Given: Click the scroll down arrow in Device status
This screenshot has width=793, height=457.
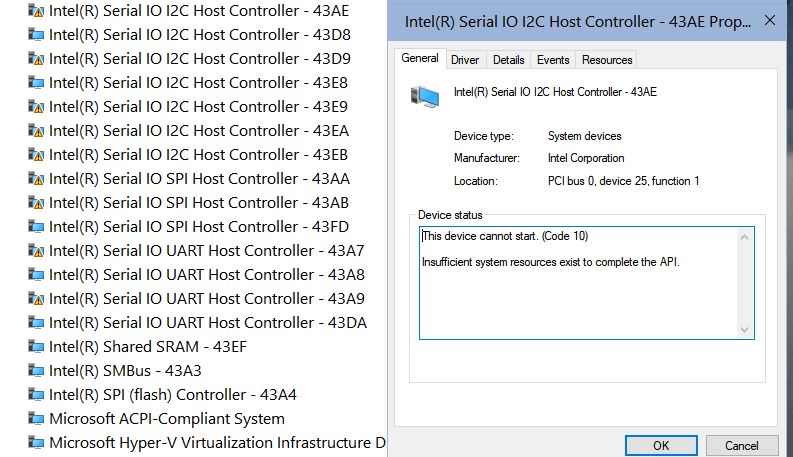Looking at the screenshot, I should tap(745, 330).
